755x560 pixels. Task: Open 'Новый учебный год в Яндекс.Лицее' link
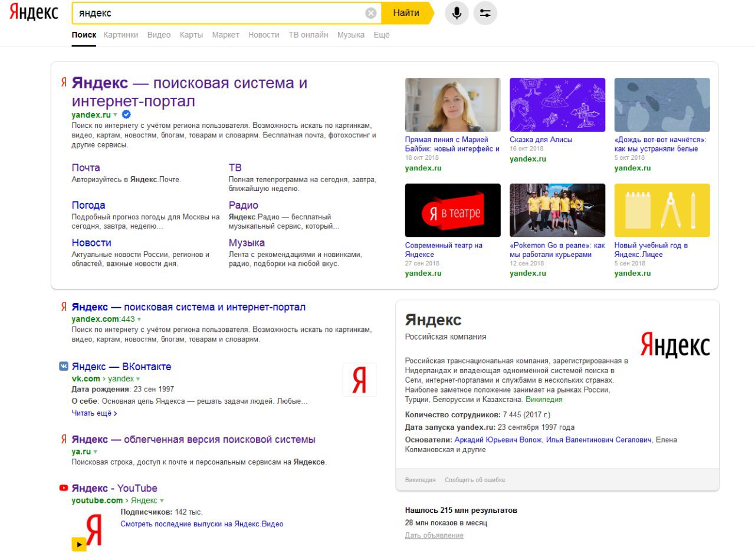pos(651,250)
